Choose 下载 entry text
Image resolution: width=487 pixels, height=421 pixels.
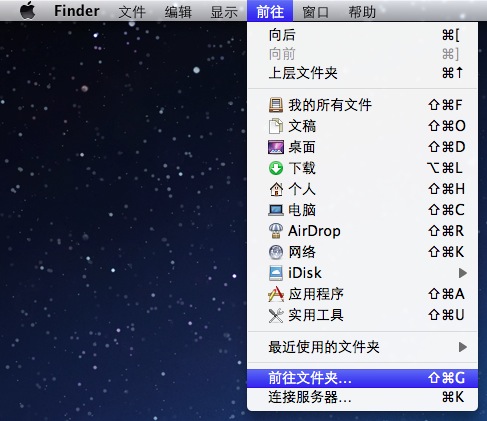tap(302, 168)
